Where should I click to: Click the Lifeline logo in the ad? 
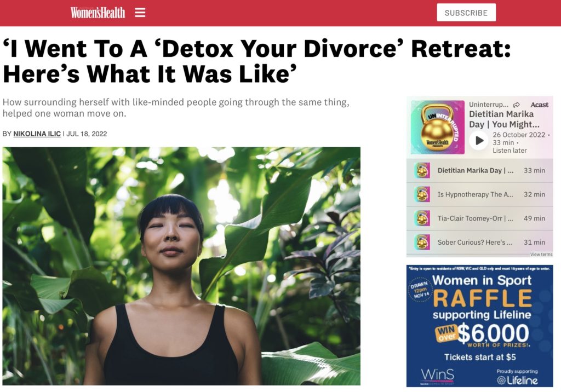(517, 380)
